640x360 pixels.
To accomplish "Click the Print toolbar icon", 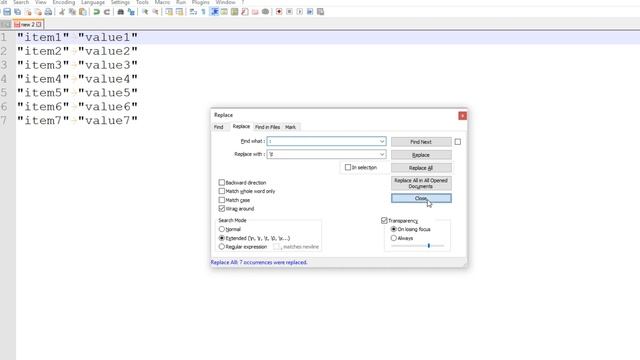I will pyautogui.click(x=48, y=12).
